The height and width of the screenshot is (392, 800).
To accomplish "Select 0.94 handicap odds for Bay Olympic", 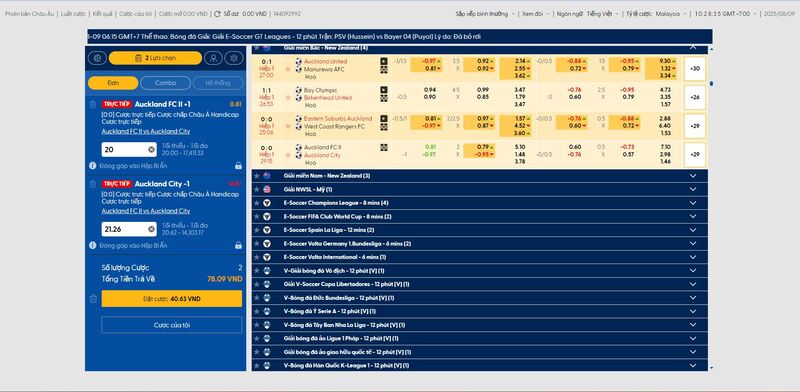I will [x=430, y=90].
